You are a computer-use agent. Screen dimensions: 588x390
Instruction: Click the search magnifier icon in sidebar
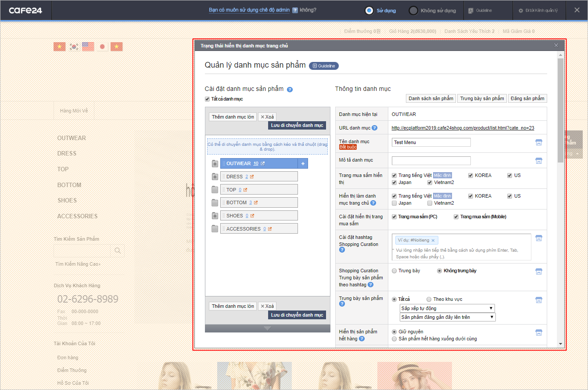pos(117,251)
